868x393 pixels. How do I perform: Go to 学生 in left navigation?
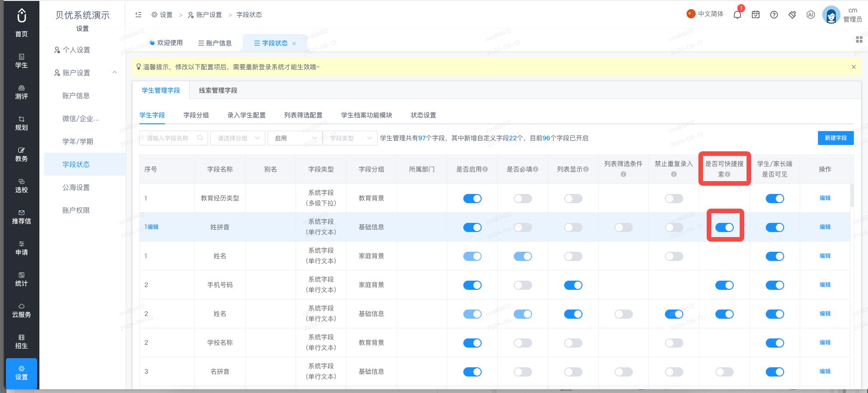[21, 61]
